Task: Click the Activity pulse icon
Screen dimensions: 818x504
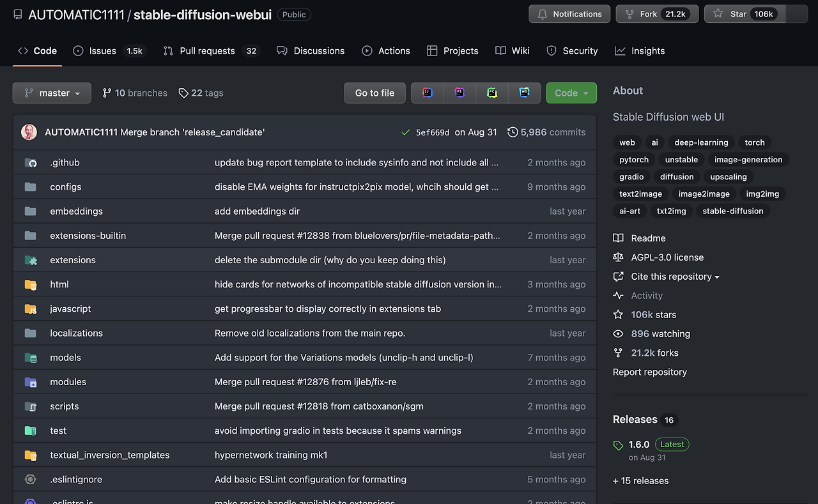Action: pyautogui.click(x=617, y=295)
